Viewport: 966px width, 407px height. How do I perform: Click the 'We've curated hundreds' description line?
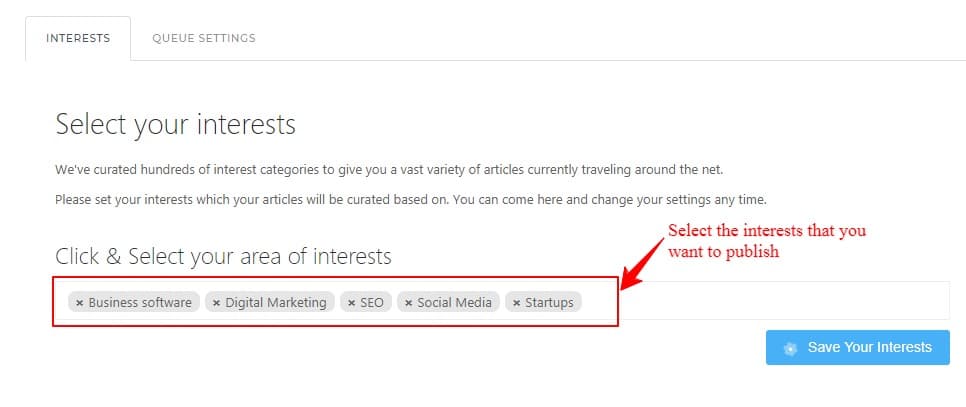pyautogui.click(x=389, y=170)
